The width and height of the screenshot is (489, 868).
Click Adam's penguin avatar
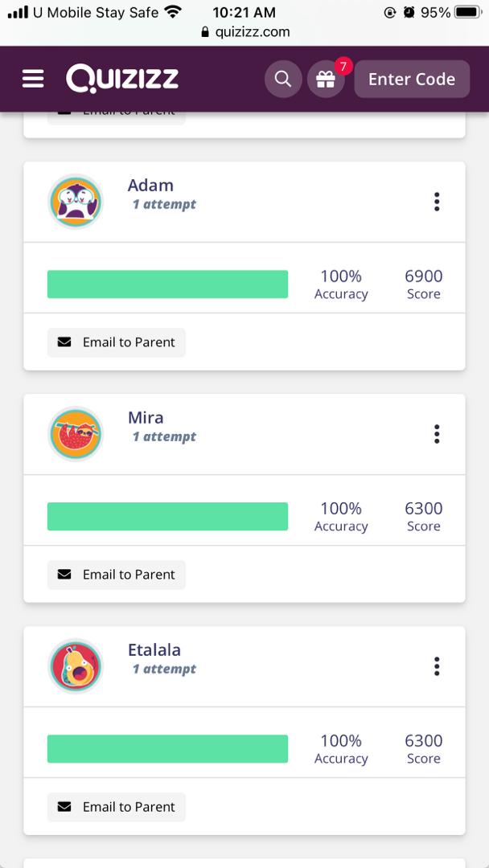76,202
